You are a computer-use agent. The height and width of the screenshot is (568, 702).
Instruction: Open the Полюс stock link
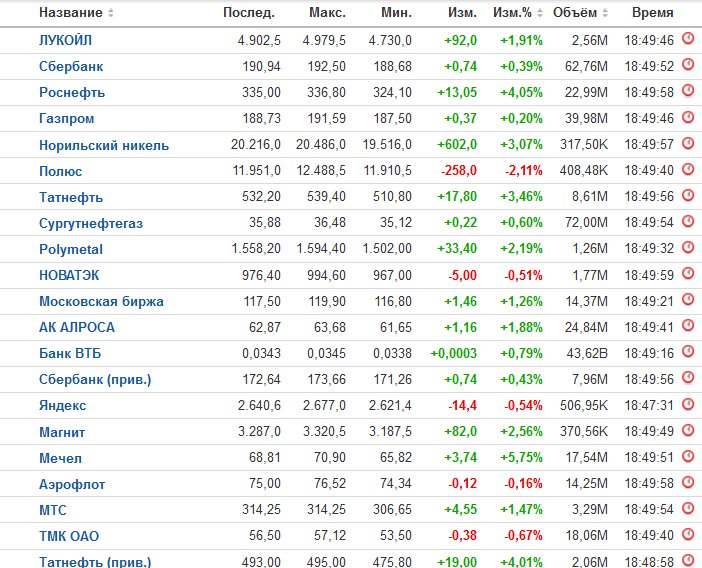tap(60, 171)
